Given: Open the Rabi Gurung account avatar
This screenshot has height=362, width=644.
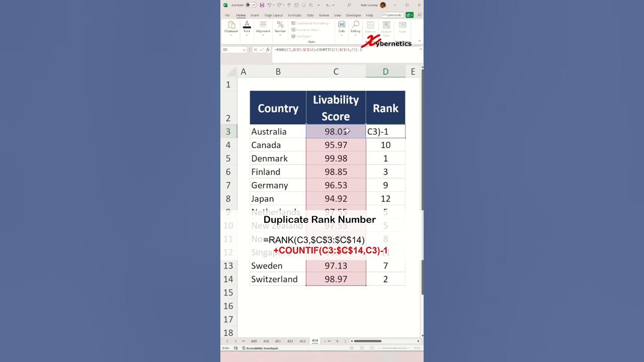Looking at the screenshot, I should tap(383, 5).
